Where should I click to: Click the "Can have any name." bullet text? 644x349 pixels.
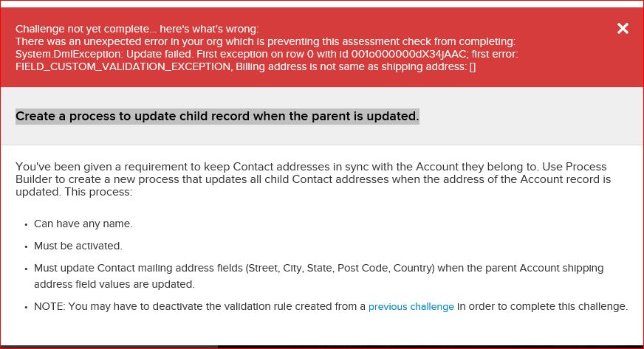[83, 224]
